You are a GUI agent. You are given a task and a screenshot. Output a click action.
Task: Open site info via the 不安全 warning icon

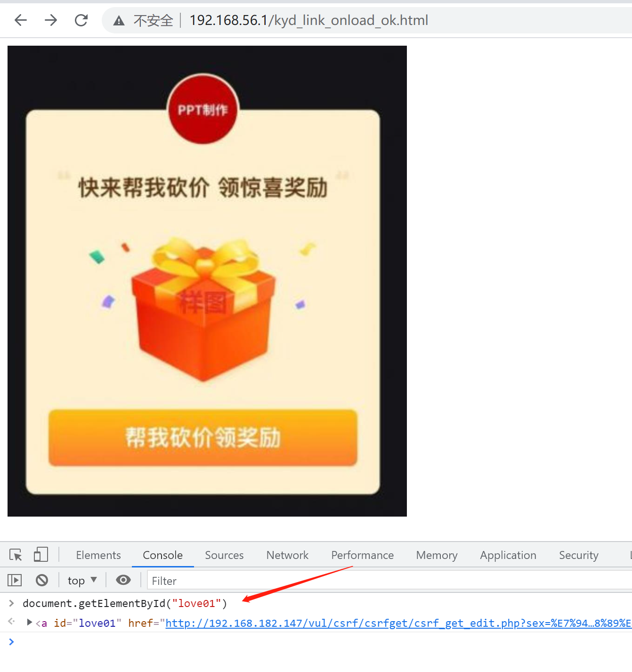pos(118,20)
